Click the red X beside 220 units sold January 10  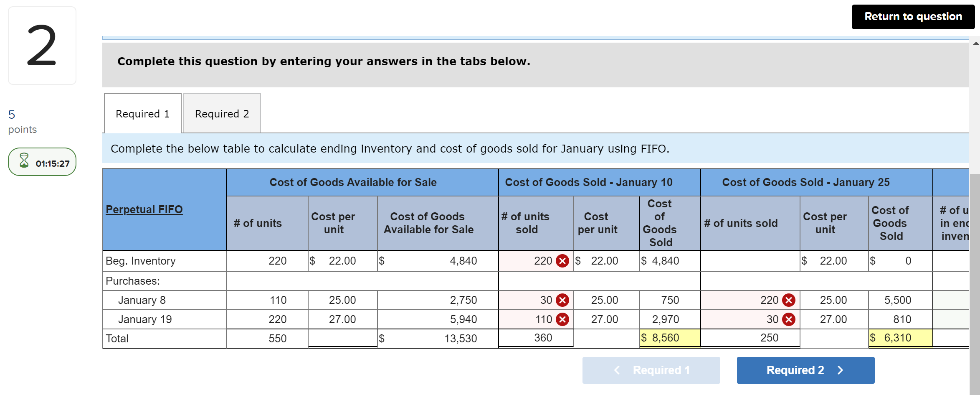(562, 260)
